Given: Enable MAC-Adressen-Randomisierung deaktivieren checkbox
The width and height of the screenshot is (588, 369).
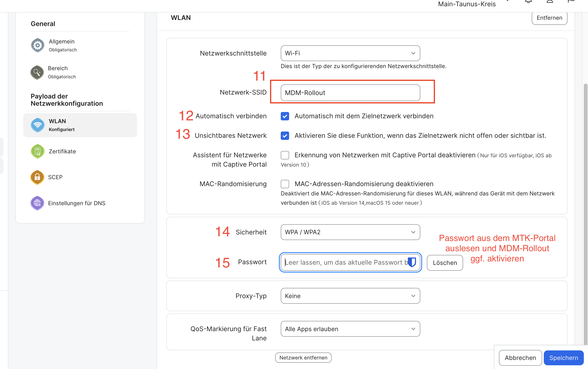Looking at the screenshot, I should tap(285, 184).
